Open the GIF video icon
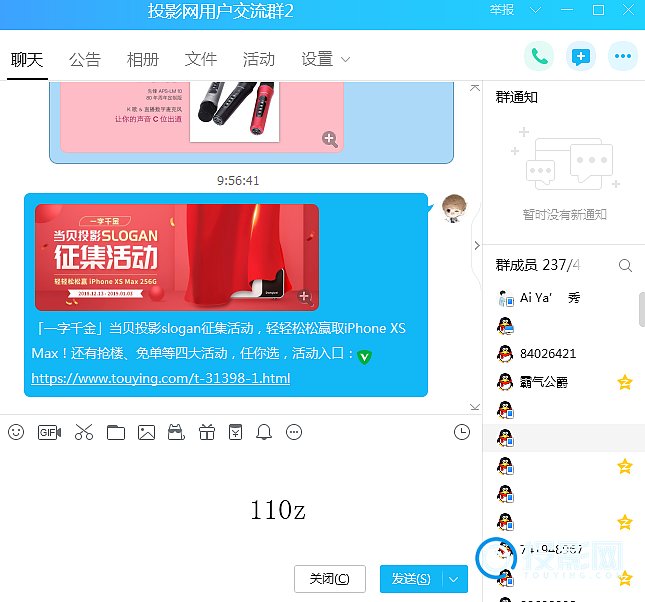645x602 pixels. coord(49,432)
